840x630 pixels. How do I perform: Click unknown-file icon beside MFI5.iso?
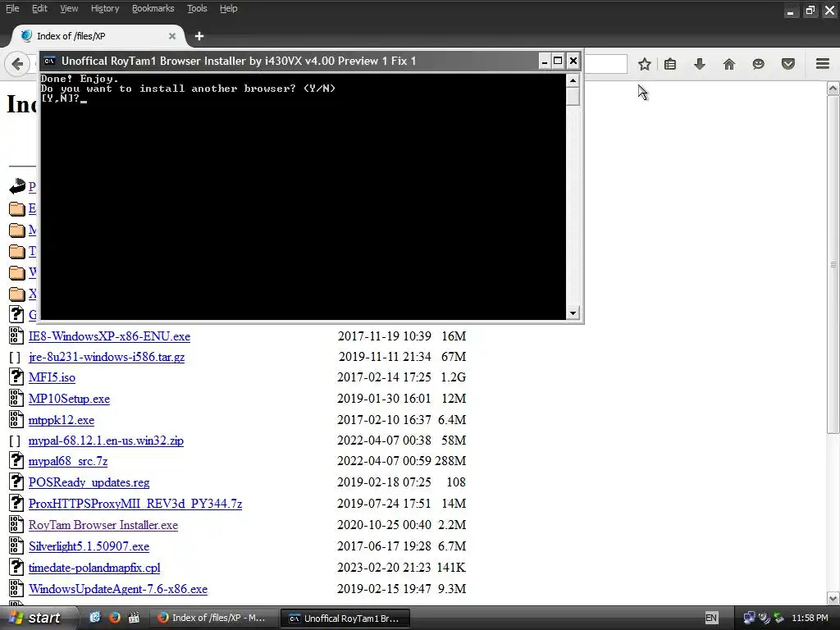[16, 377]
